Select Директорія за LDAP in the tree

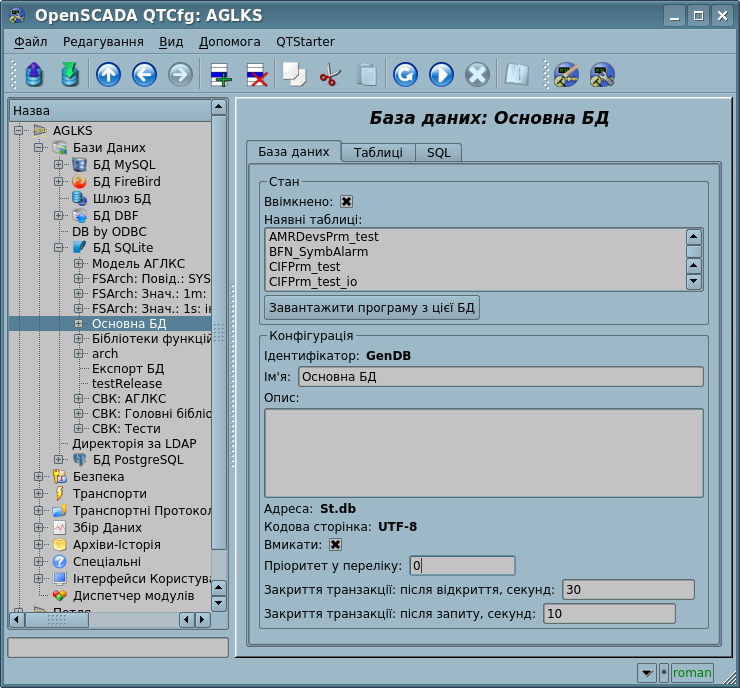click(x=134, y=443)
